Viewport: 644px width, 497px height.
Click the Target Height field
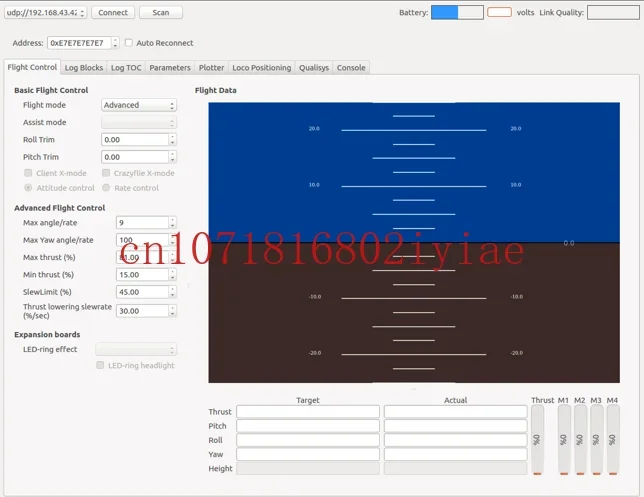[x=308, y=469]
